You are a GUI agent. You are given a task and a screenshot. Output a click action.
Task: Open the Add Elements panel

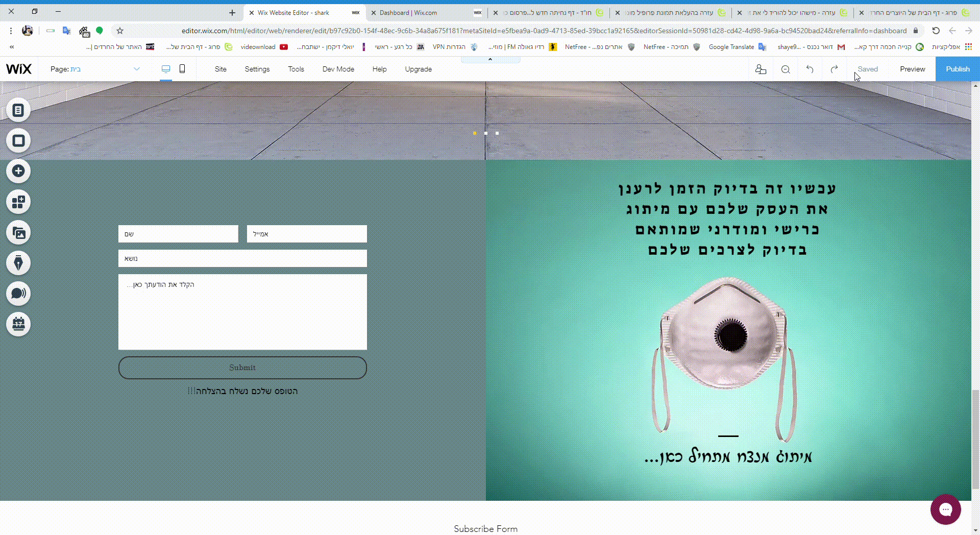point(18,171)
